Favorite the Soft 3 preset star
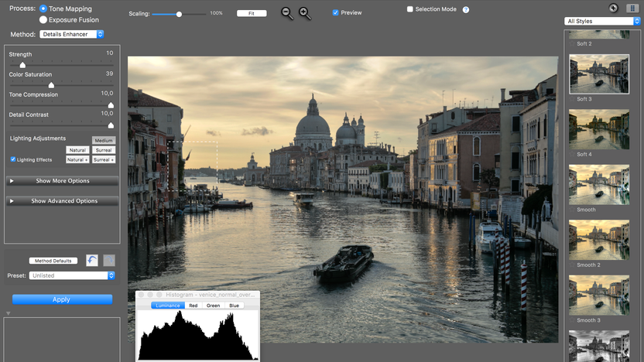This screenshot has height=362, width=644. click(x=572, y=99)
